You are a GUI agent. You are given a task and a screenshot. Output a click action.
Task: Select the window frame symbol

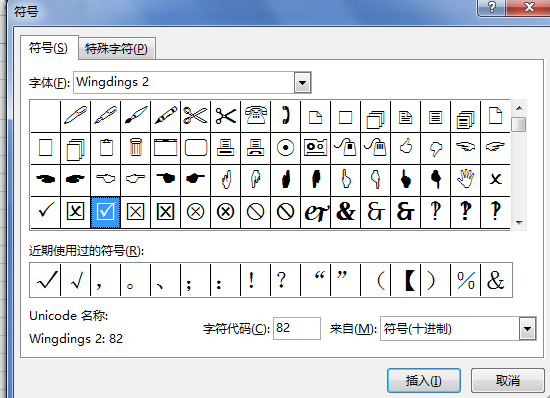tap(166, 147)
